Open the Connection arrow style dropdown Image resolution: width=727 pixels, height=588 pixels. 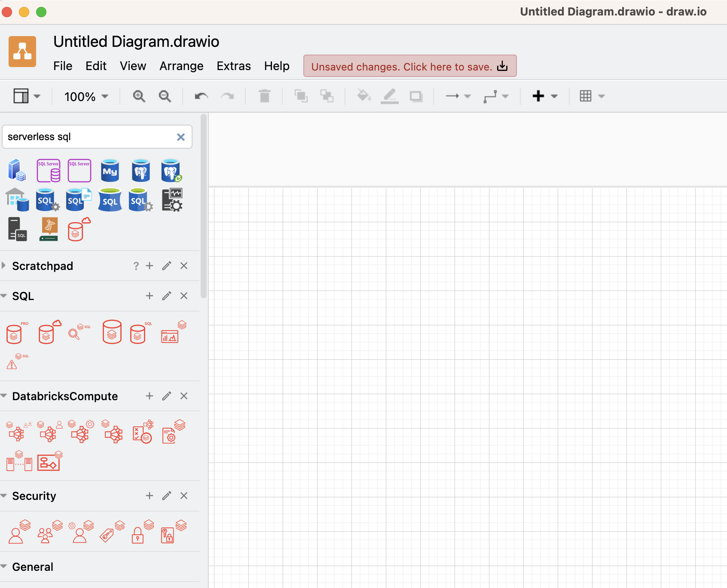(458, 96)
